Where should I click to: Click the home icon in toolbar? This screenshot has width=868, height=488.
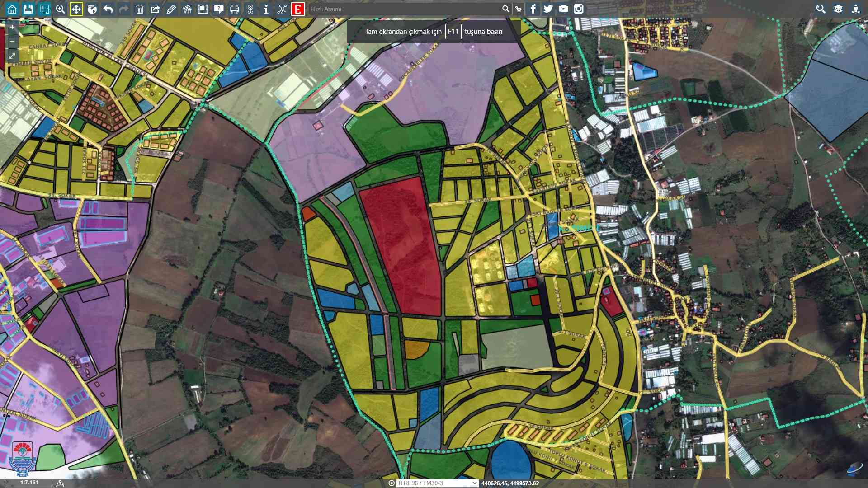pos(12,9)
